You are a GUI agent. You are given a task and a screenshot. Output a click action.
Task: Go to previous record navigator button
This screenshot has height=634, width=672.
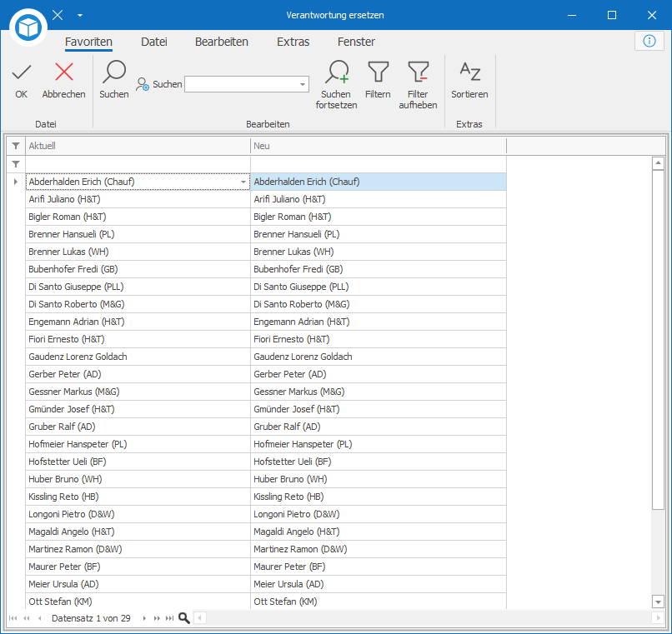click(40, 618)
